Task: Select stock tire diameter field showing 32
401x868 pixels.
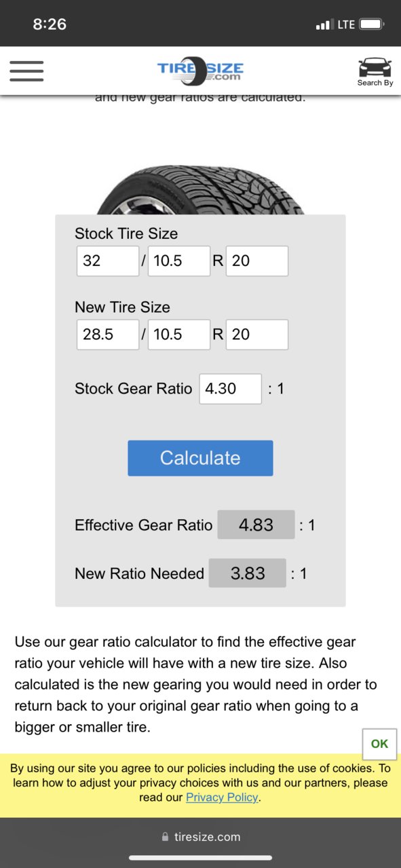Action: coord(108,261)
